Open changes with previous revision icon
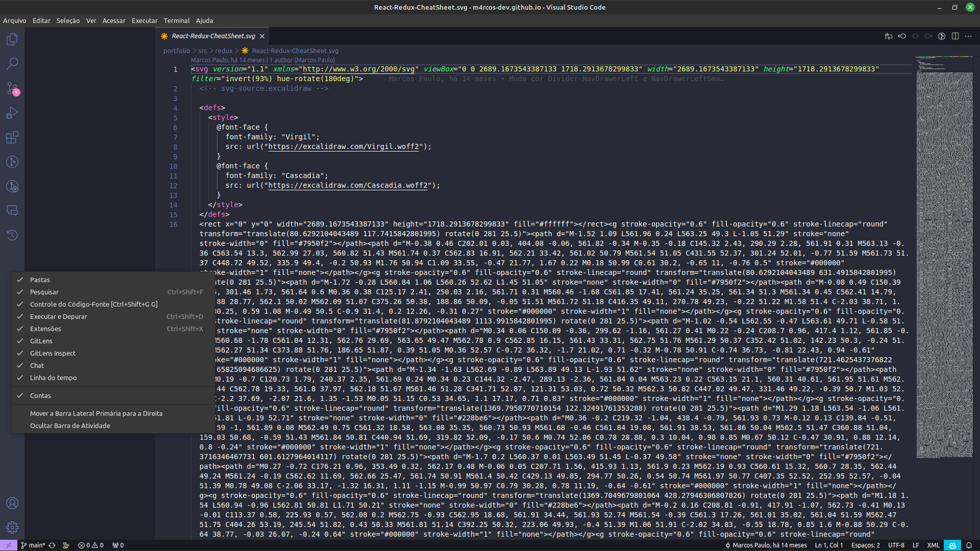980x551 pixels. pyautogui.click(x=902, y=36)
